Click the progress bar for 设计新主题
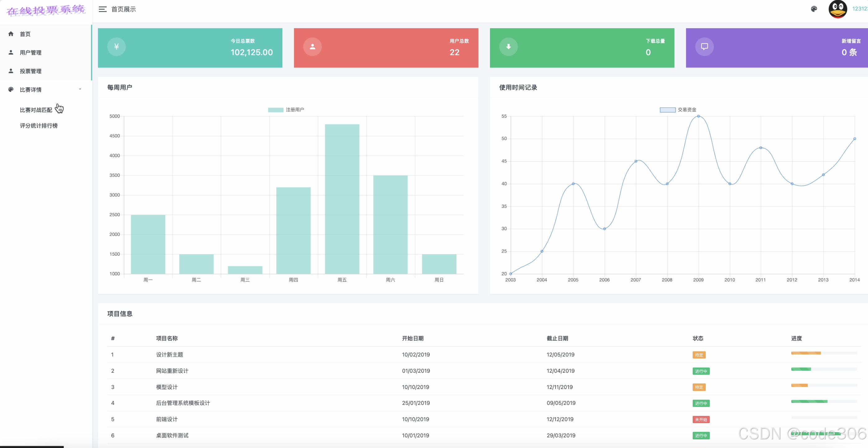Screen dimensions: 868x448 pos(824,353)
